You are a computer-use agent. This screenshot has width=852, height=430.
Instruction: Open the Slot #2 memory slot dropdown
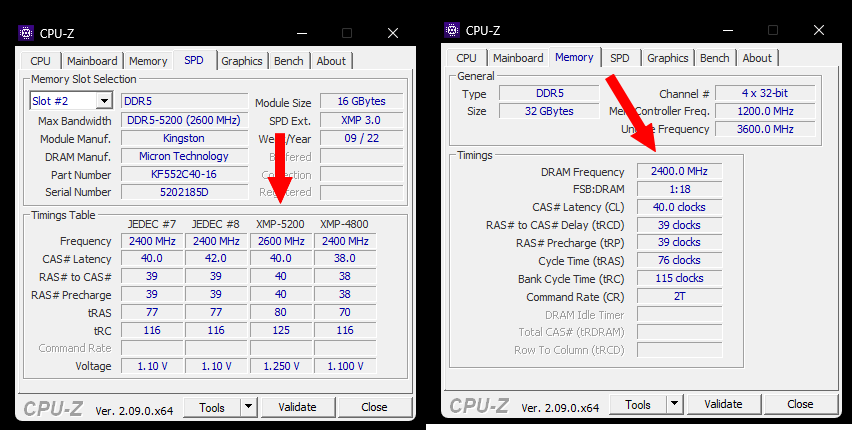(x=104, y=101)
